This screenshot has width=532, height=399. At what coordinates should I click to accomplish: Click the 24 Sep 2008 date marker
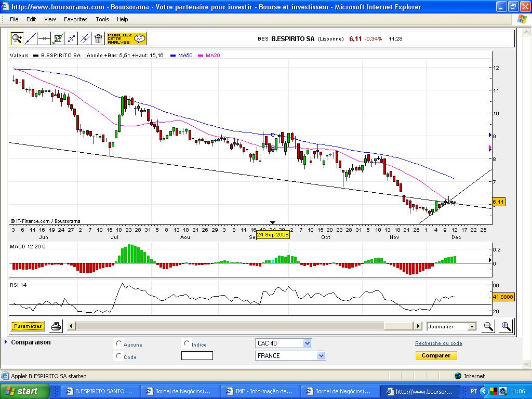click(273, 234)
